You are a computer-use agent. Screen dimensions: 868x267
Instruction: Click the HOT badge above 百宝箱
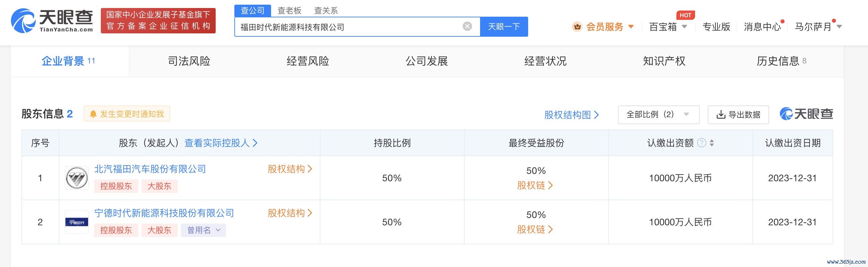point(685,15)
